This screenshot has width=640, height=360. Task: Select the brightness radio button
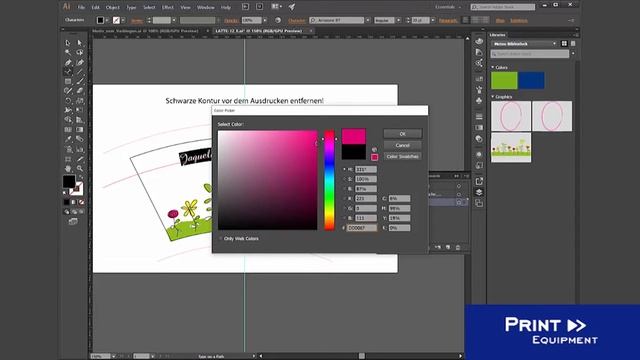click(344, 189)
